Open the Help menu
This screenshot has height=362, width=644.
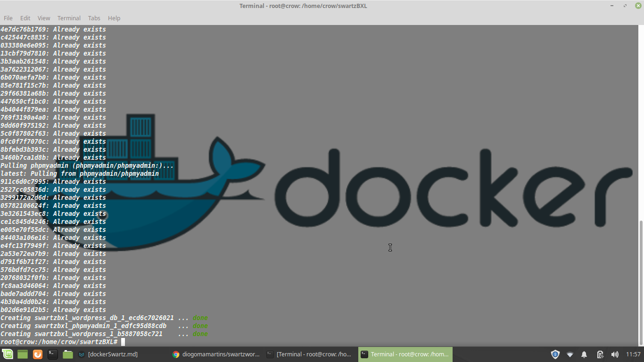pos(114,18)
